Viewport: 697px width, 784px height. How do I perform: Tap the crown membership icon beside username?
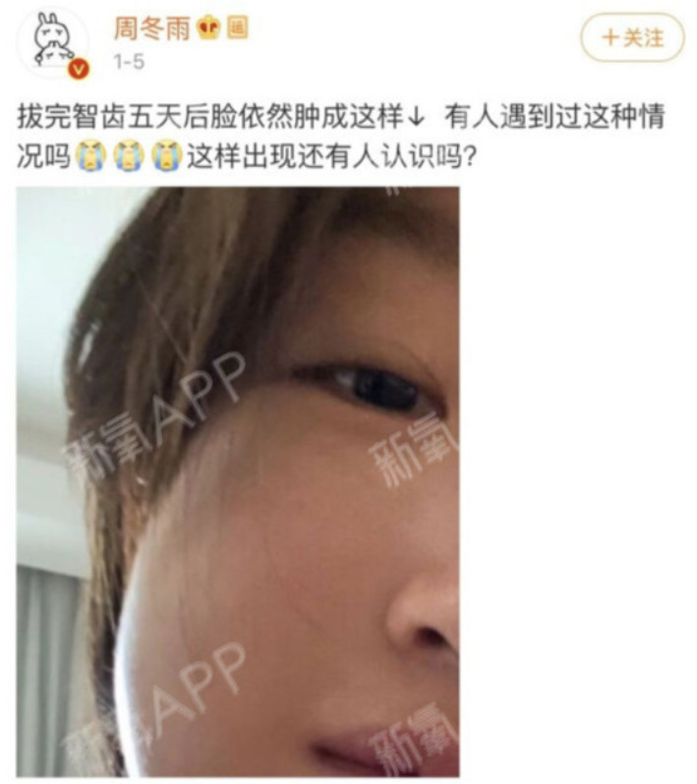[208, 28]
